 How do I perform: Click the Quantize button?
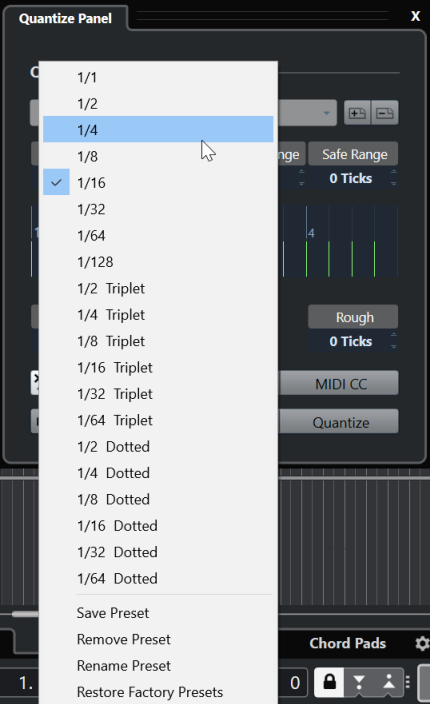339,421
